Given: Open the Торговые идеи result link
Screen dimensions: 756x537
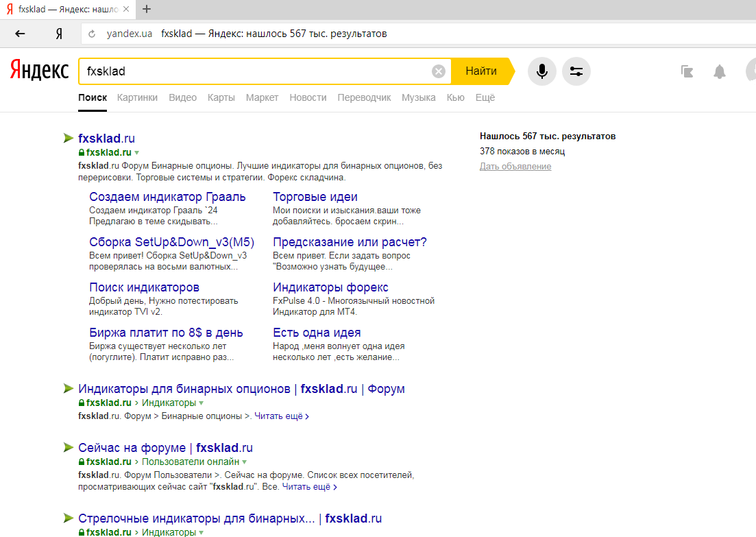Looking at the screenshot, I should pyautogui.click(x=315, y=197).
